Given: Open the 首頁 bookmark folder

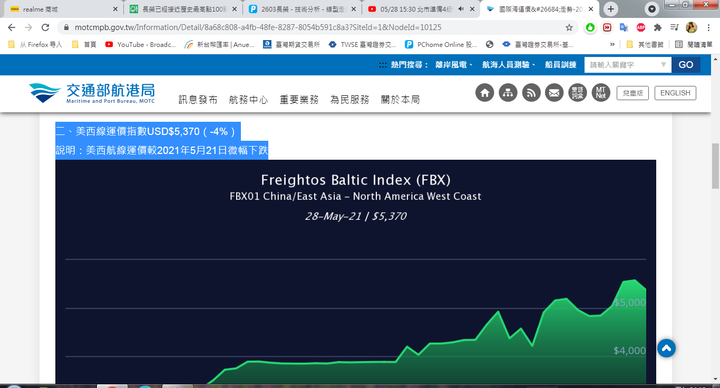Looking at the screenshot, I should (84, 45).
